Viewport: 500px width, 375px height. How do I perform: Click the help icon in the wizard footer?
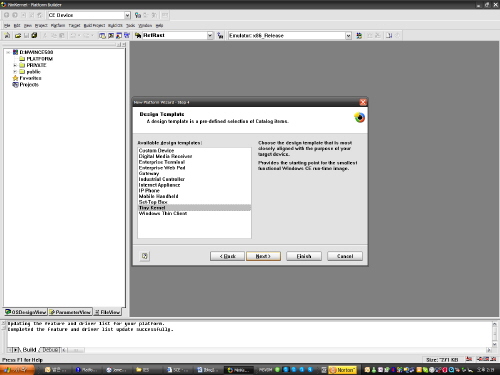pyautogui.click(x=144, y=256)
